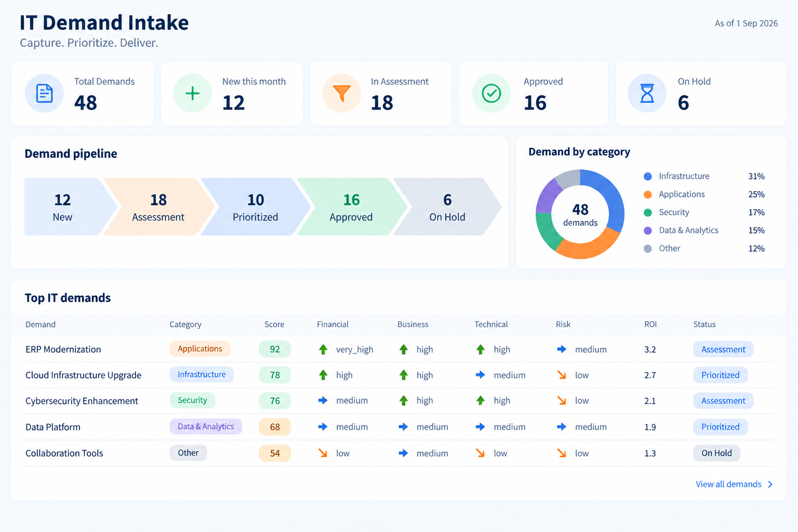The height and width of the screenshot is (532, 798).
Task: Click the ERP Modernization financial up arrow
Action: 323,350
